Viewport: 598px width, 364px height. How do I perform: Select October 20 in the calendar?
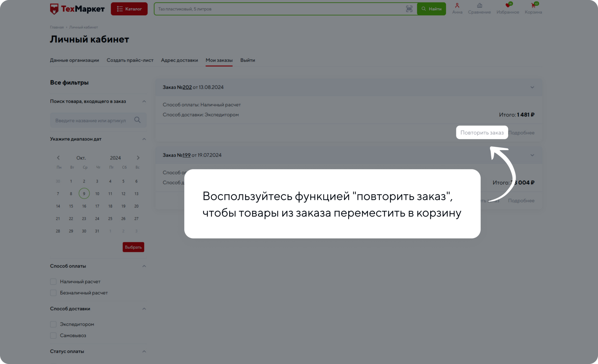coord(136,206)
